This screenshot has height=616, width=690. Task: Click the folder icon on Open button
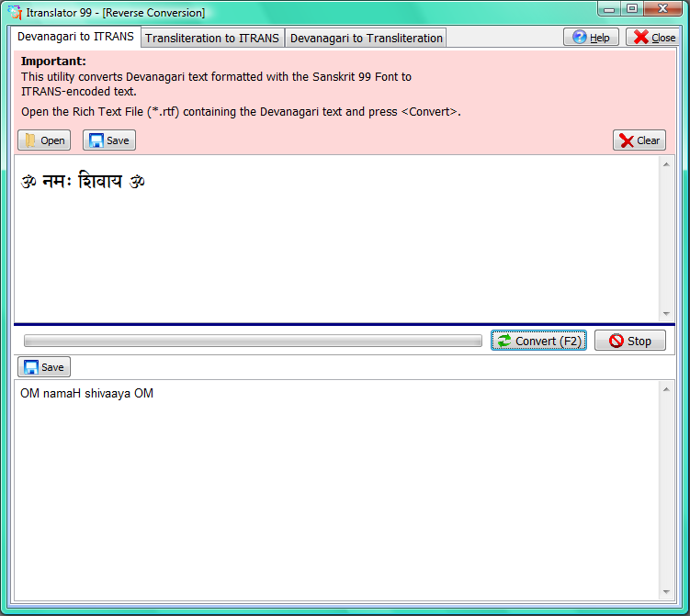30,140
